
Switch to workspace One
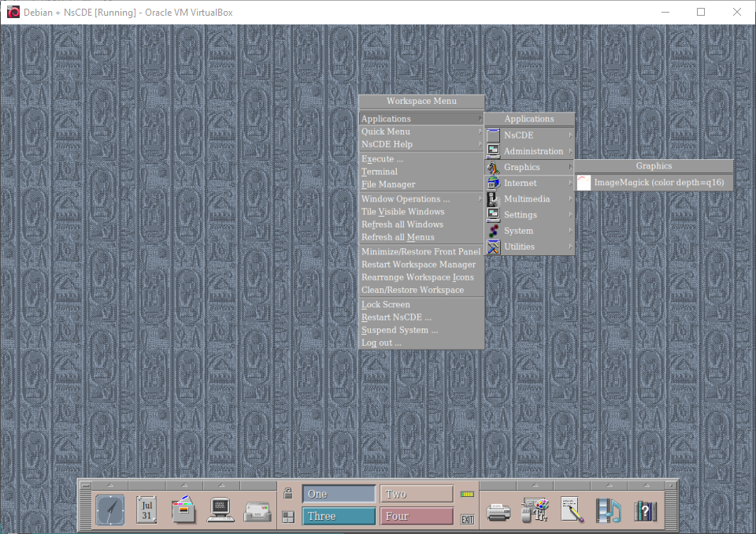point(339,494)
